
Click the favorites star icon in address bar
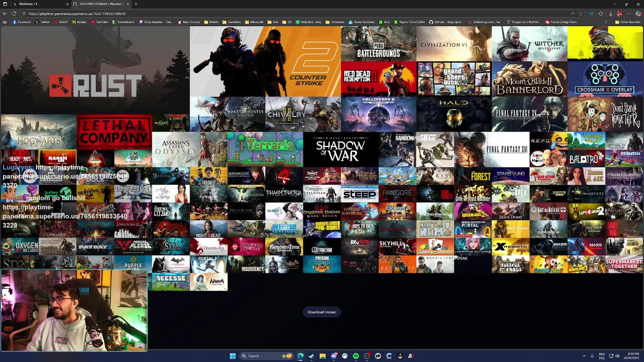(x=581, y=14)
